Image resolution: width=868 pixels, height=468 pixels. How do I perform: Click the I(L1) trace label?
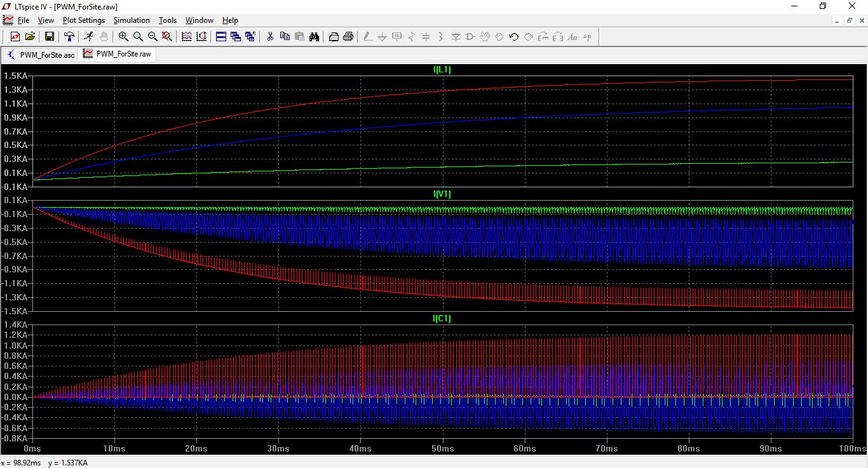pyautogui.click(x=442, y=69)
